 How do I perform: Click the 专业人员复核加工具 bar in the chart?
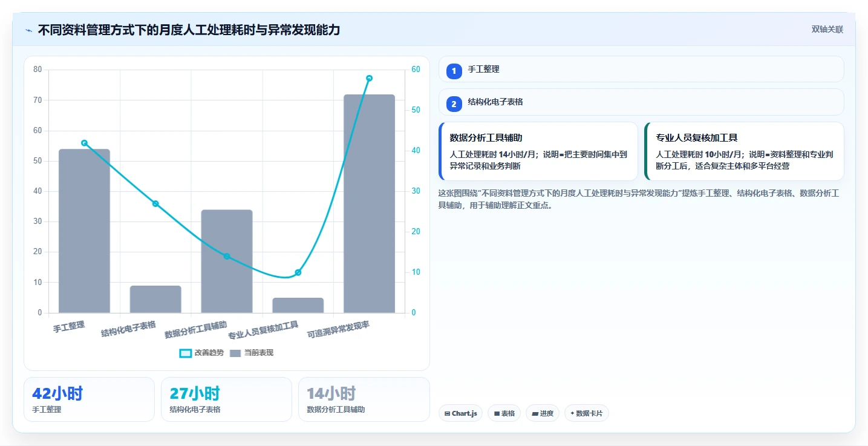[298, 306]
